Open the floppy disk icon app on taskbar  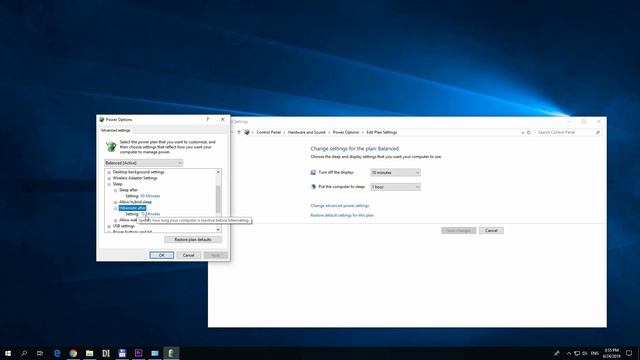pos(122,353)
